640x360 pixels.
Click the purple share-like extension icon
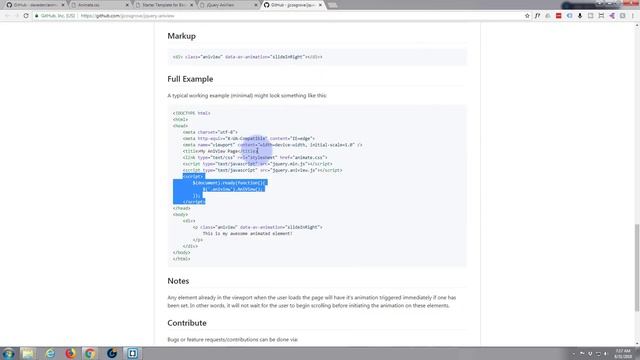coord(612,16)
